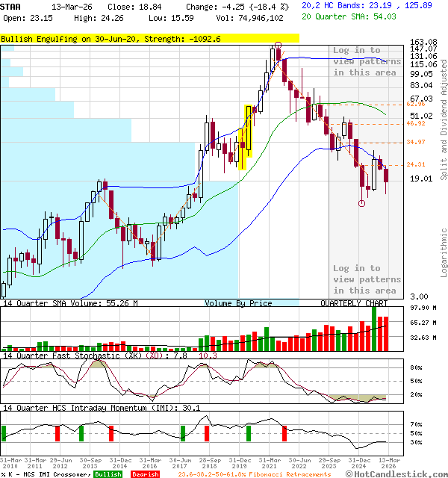Click the tallest green volume bar
This screenshot has height=478, width=448.
coord(373,329)
